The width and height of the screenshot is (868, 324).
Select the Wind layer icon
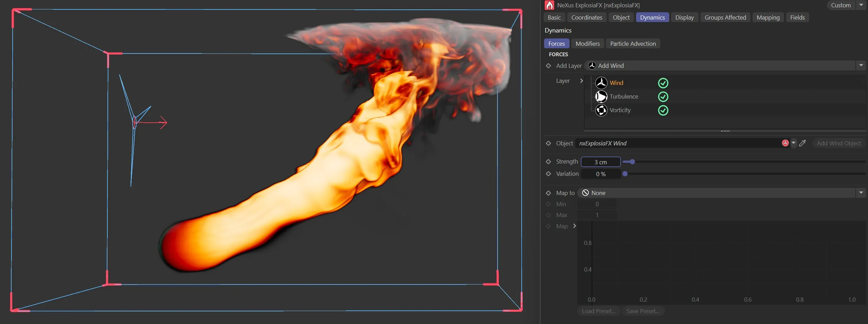601,83
